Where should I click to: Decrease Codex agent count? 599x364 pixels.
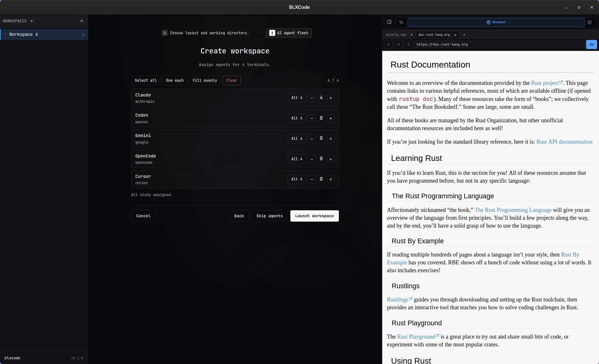(x=312, y=119)
